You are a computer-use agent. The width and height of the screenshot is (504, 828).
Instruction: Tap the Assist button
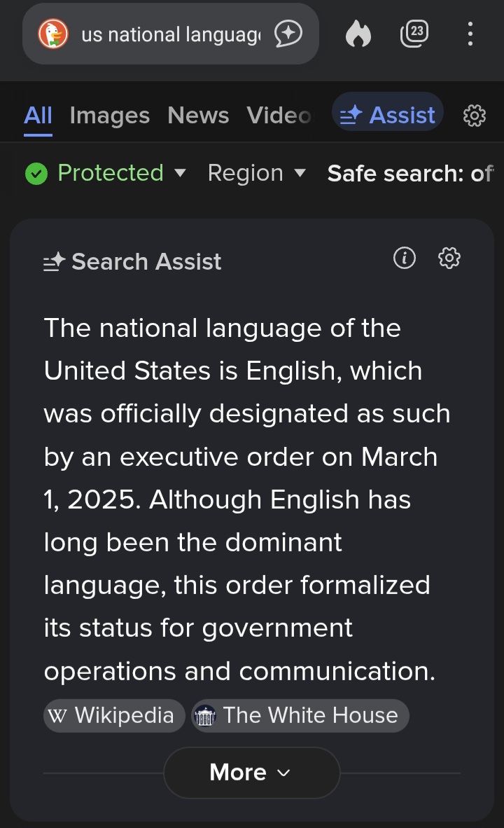387,116
